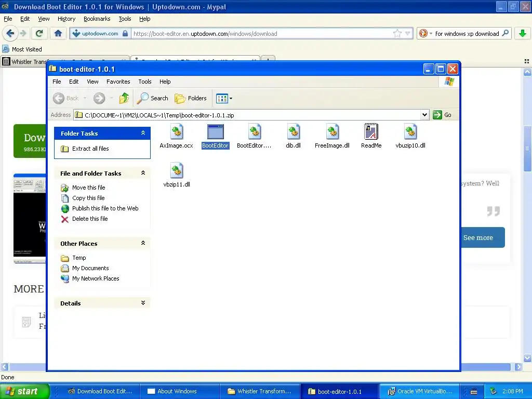Click the Explorer Forward arrow button
Image resolution: width=532 pixels, height=399 pixels.
[x=99, y=98]
